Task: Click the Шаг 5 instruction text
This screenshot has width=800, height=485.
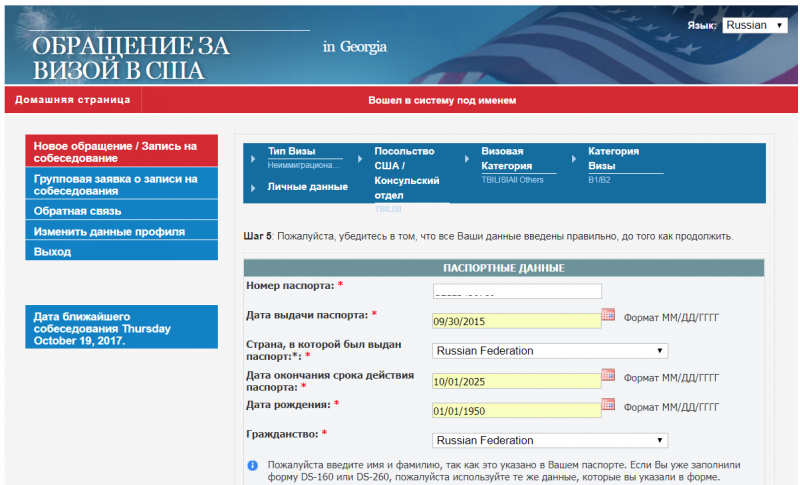Action: coord(488,237)
